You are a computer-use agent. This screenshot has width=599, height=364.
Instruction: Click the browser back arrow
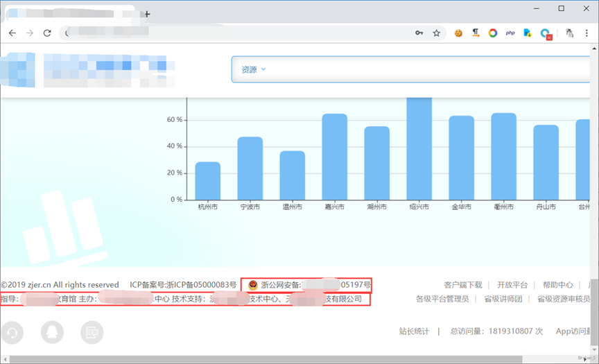pos(12,33)
